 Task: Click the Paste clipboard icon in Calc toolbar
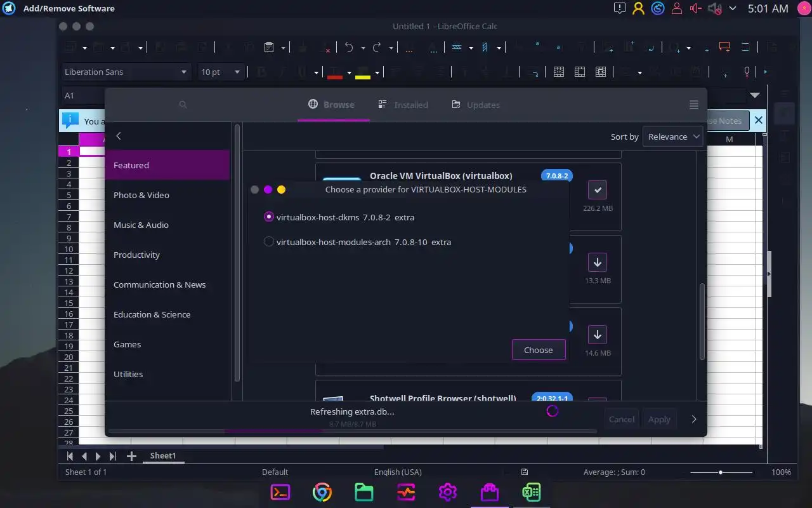(269, 48)
